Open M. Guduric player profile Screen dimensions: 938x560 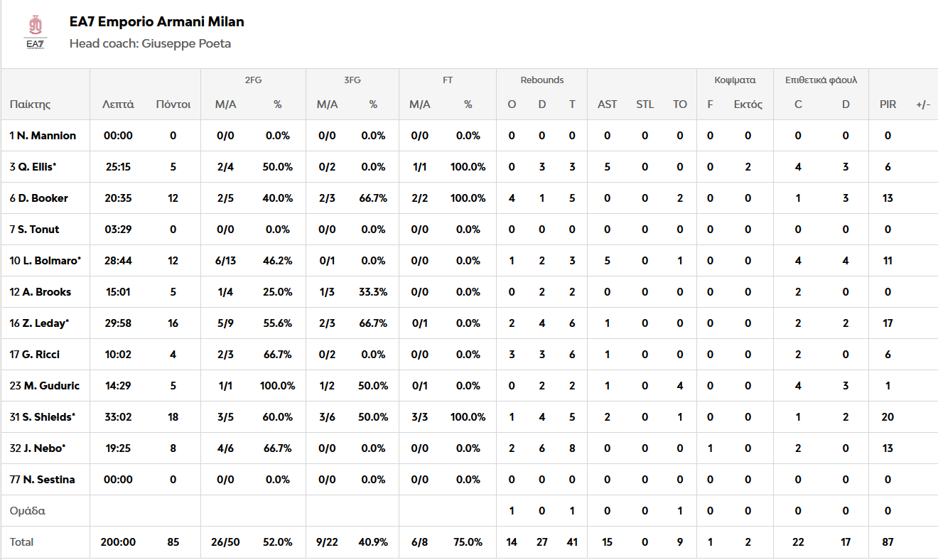[x=44, y=386]
